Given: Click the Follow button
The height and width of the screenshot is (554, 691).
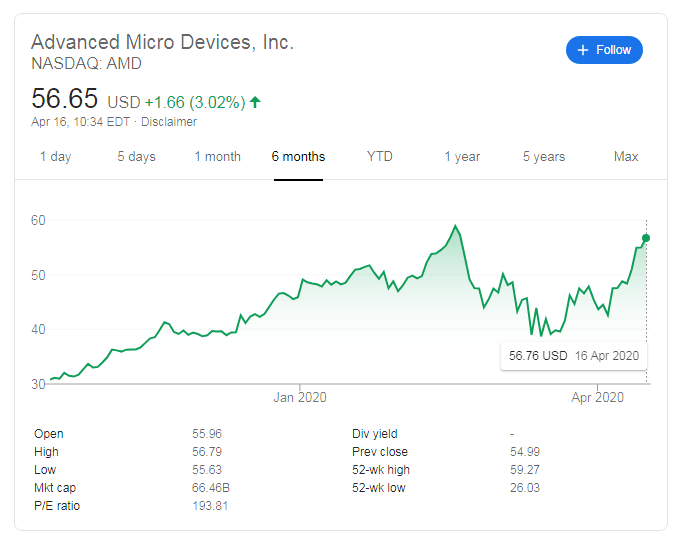Looking at the screenshot, I should coord(604,50).
